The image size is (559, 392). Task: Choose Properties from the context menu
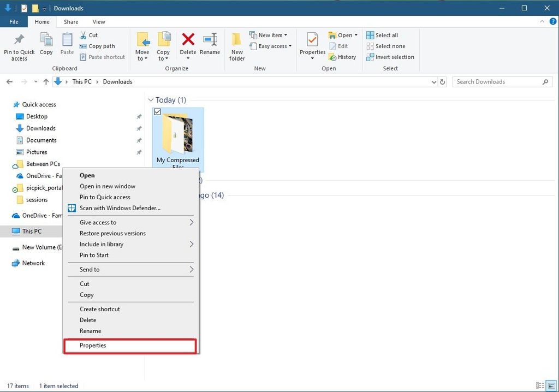[x=92, y=345]
